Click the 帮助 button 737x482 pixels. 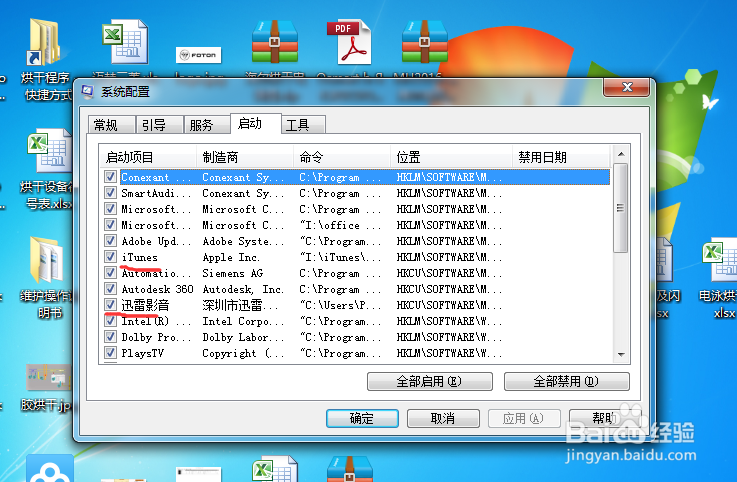pos(604,418)
